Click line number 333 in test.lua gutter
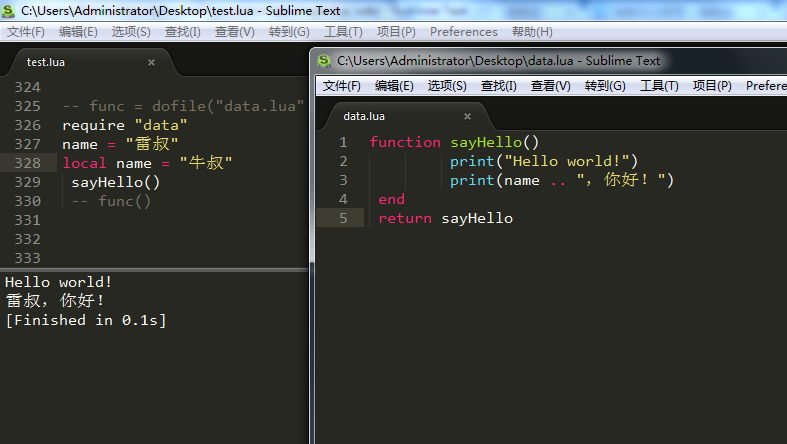The height and width of the screenshot is (444, 787). click(28, 258)
